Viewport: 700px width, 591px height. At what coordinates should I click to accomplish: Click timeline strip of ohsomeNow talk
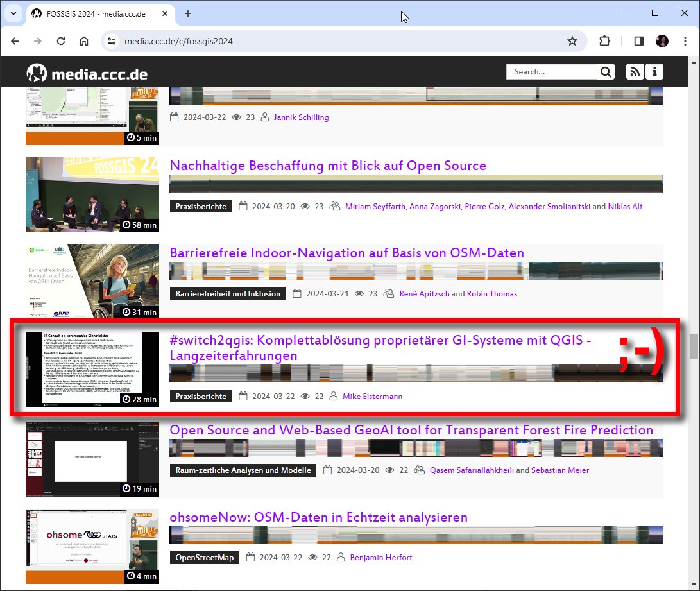(416, 535)
